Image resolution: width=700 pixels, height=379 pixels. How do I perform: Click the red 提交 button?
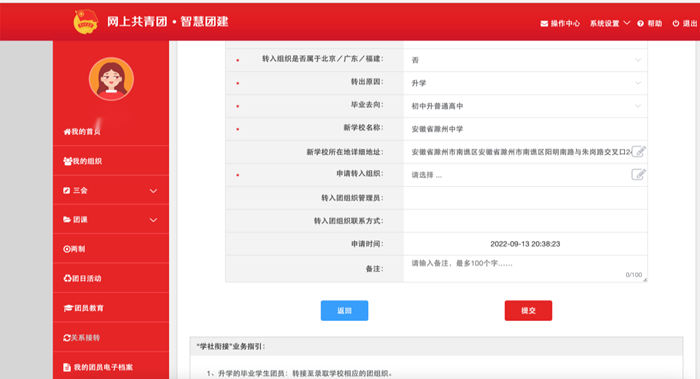click(x=528, y=311)
